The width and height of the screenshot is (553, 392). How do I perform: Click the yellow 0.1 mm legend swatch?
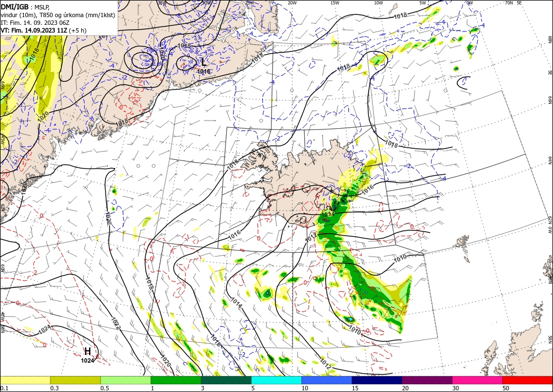[25, 380]
